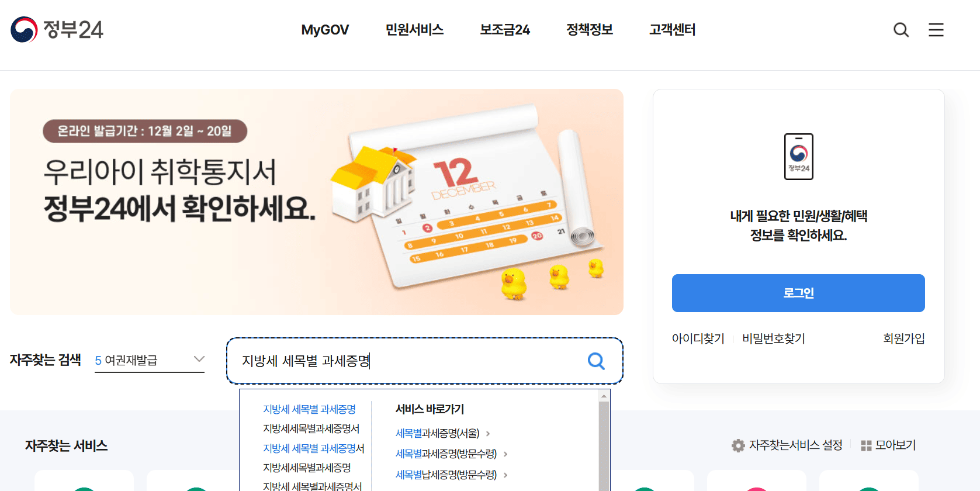This screenshot has width=980, height=491.
Task: Click the 정부24 logo
Action: pos(57,29)
